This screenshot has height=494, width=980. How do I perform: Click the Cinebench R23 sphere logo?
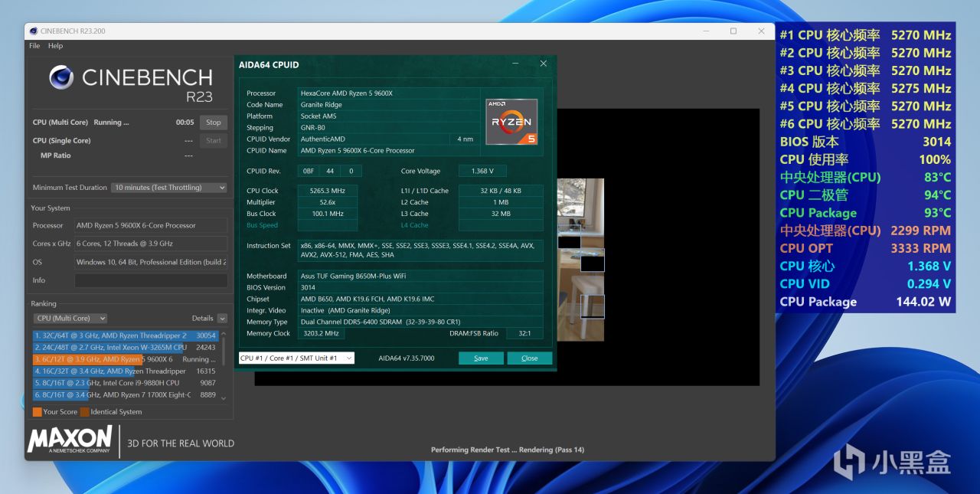(x=61, y=77)
